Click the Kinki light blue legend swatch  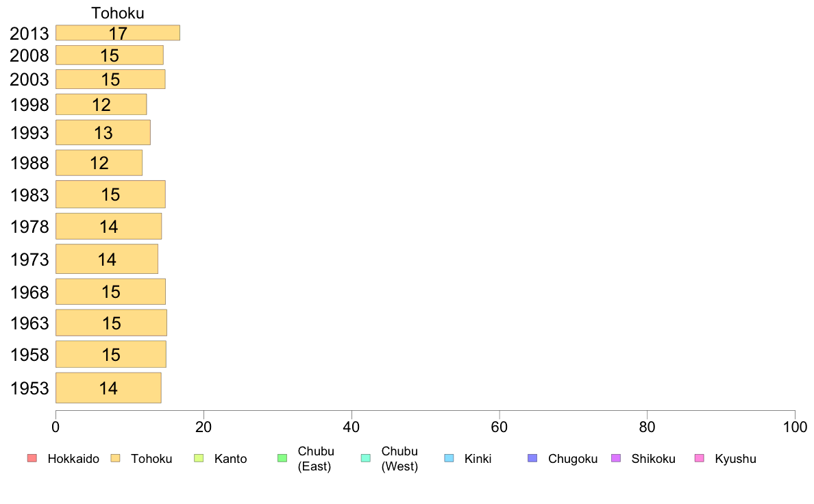click(x=449, y=458)
